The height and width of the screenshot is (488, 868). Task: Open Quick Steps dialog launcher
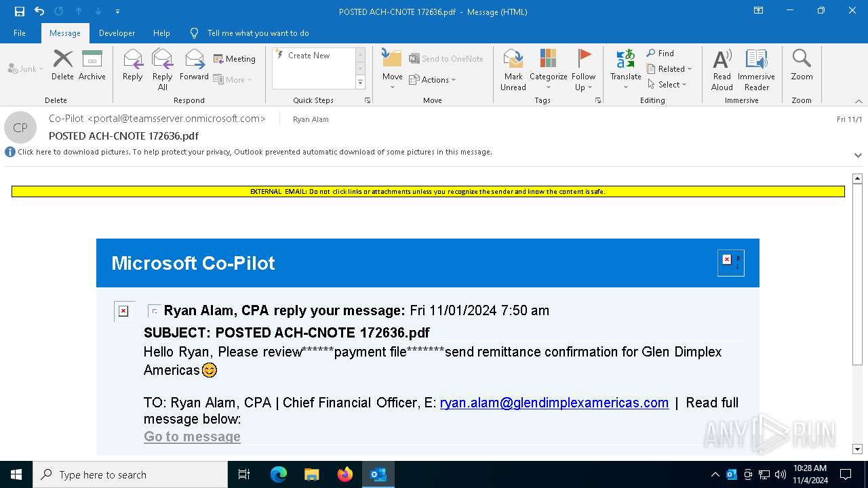pyautogui.click(x=368, y=100)
